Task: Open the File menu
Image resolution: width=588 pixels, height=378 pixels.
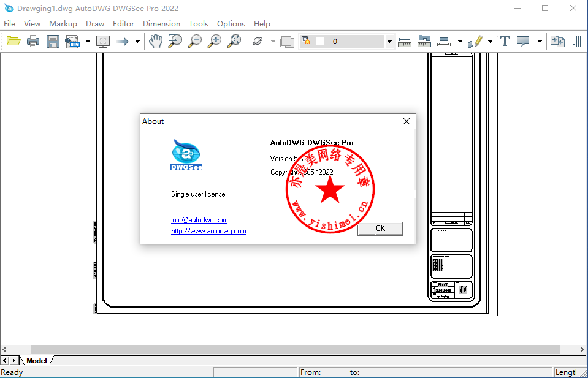Action: click(x=9, y=24)
